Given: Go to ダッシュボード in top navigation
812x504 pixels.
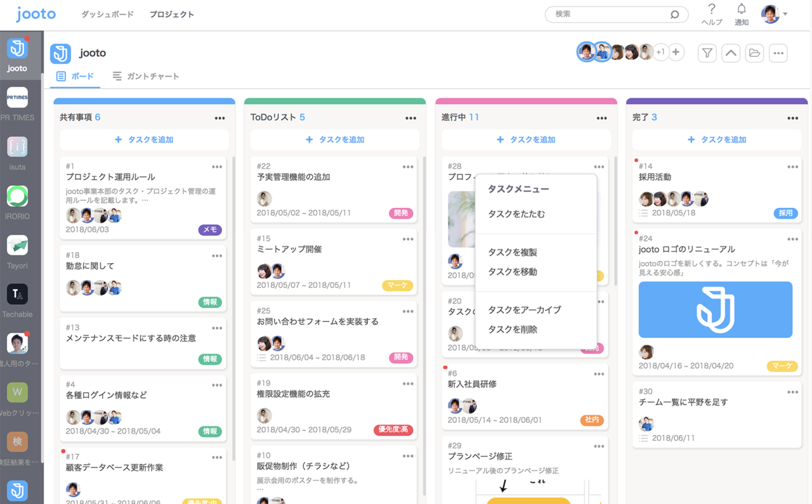Looking at the screenshot, I should pyautogui.click(x=107, y=14).
